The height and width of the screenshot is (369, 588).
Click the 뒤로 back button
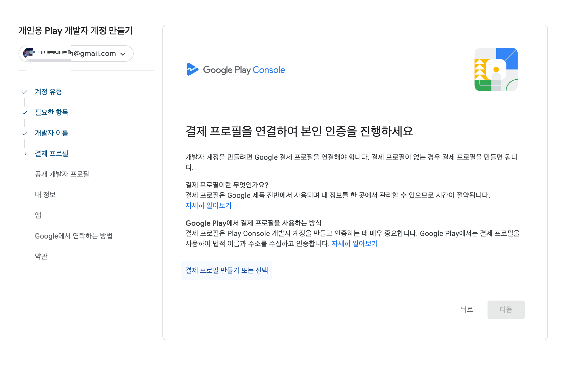tap(467, 310)
